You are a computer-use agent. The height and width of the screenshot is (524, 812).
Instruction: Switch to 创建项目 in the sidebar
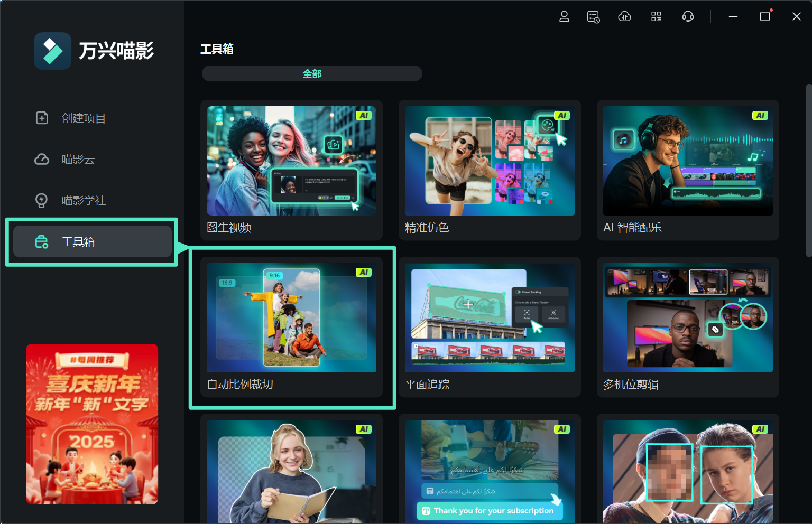pyautogui.click(x=83, y=118)
